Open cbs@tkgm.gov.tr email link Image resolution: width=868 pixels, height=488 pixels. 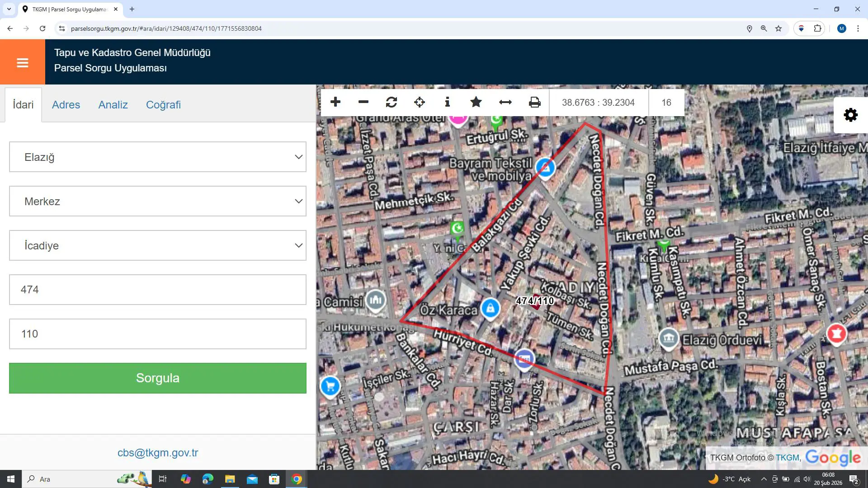158,453
